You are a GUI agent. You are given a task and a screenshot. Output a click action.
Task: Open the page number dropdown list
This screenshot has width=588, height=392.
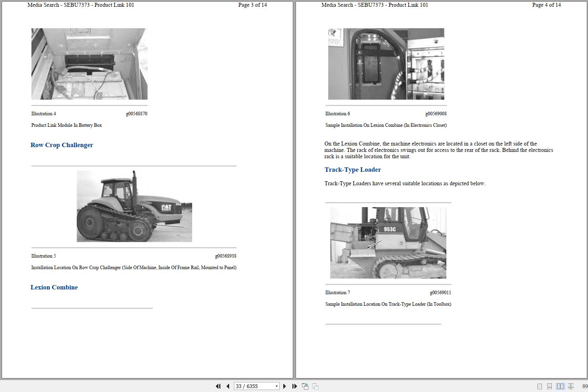coord(276,386)
